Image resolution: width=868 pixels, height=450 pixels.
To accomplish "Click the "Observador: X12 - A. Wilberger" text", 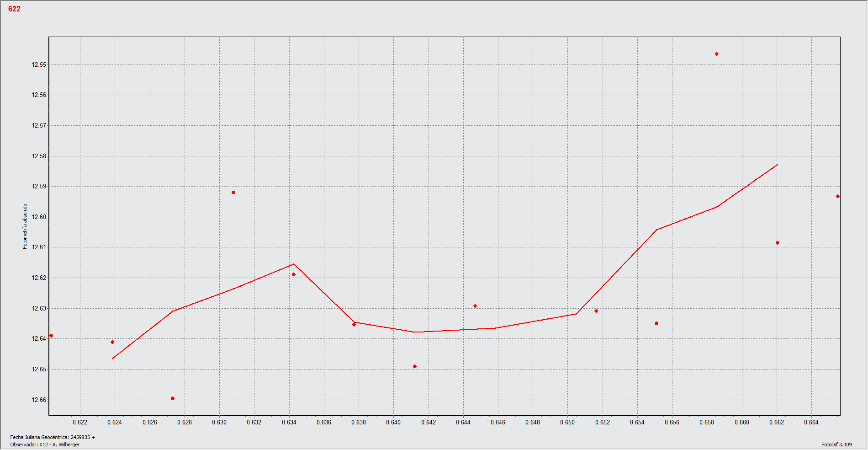I will click(45, 445).
